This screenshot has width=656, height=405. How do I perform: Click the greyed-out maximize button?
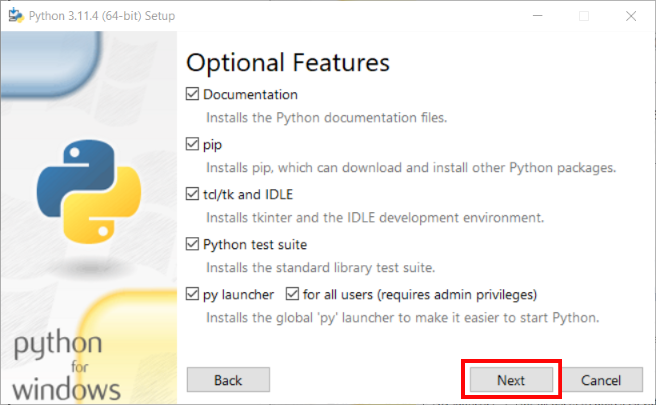click(583, 15)
